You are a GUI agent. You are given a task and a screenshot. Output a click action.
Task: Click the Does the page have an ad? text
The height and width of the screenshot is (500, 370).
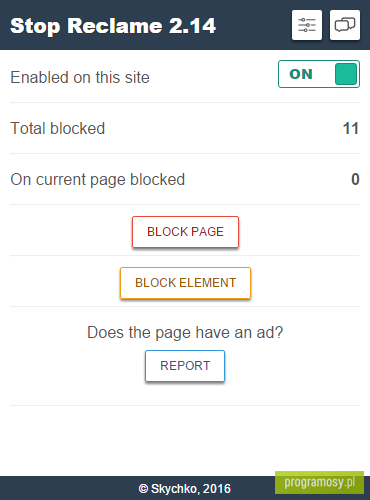point(185,332)
